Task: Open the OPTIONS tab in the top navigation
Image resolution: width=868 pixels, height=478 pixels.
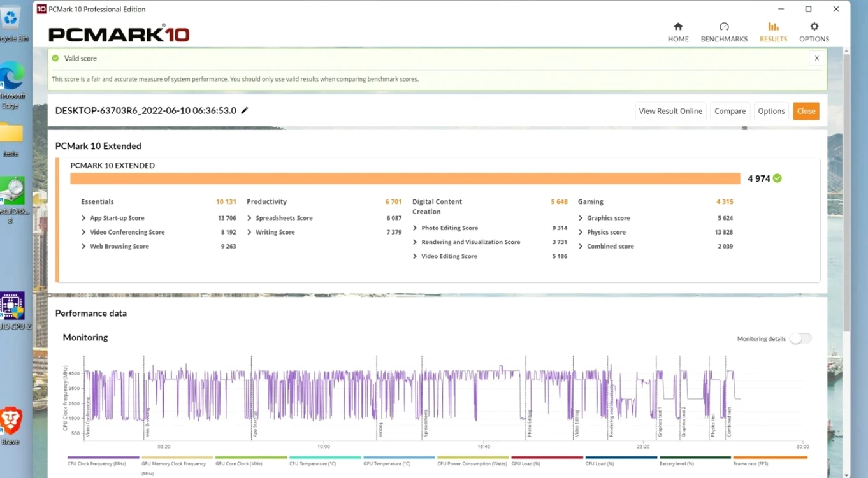Action: click(x=814, y=33)
